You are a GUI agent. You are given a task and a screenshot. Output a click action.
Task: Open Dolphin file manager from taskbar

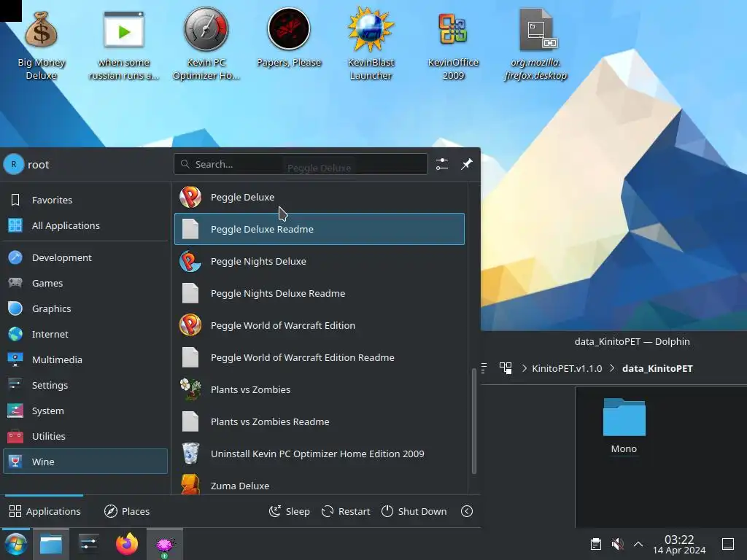tap(51, 544)
